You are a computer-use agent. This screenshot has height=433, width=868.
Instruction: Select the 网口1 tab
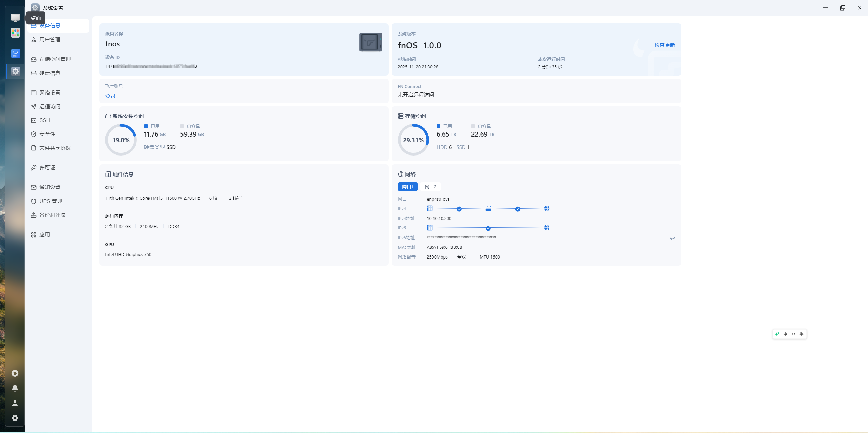(x=407, y=187)
